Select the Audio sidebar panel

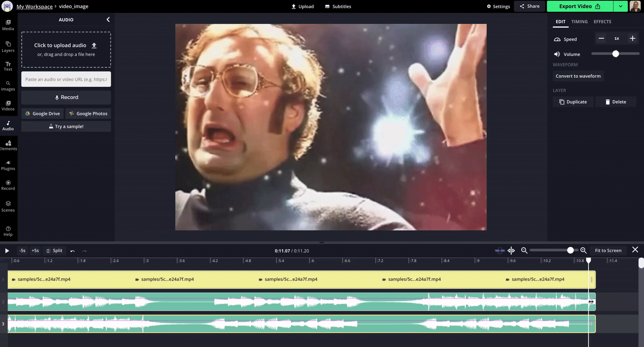click(x=8, y=126)
